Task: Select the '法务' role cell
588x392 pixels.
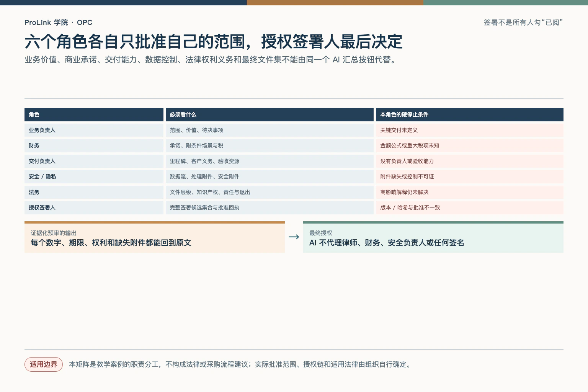Action: (x=94, y=192)
